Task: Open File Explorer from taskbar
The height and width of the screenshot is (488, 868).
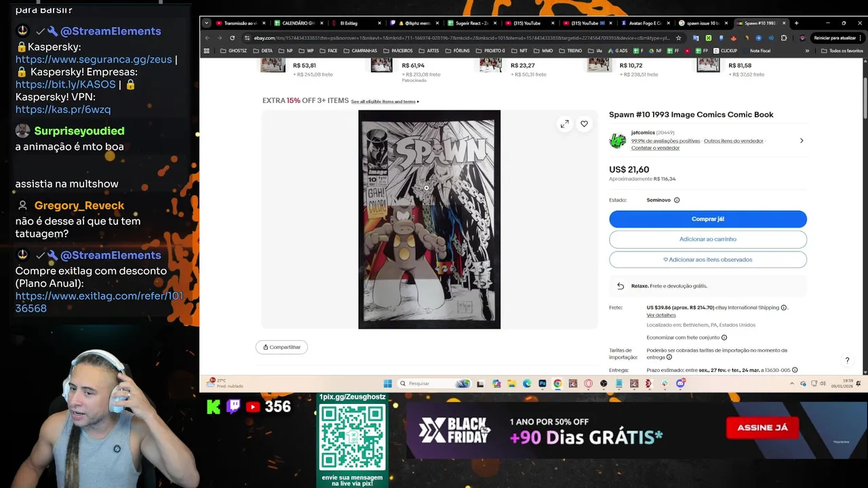Action: click(x=512, y=384)
